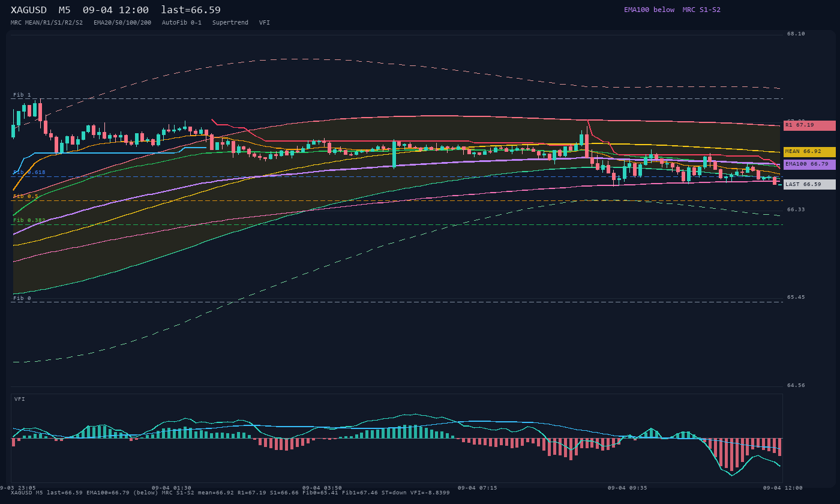The image size is (840, 504).
Task: Click the VFI label inside the indicator panel
Action: pos(20,399)
